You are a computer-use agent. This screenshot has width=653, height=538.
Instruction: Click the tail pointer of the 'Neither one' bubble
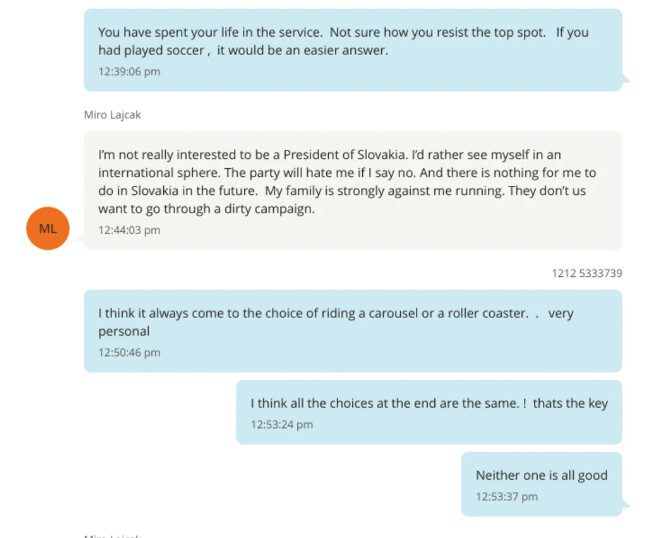pyautogui.click(x=626, y=505)
